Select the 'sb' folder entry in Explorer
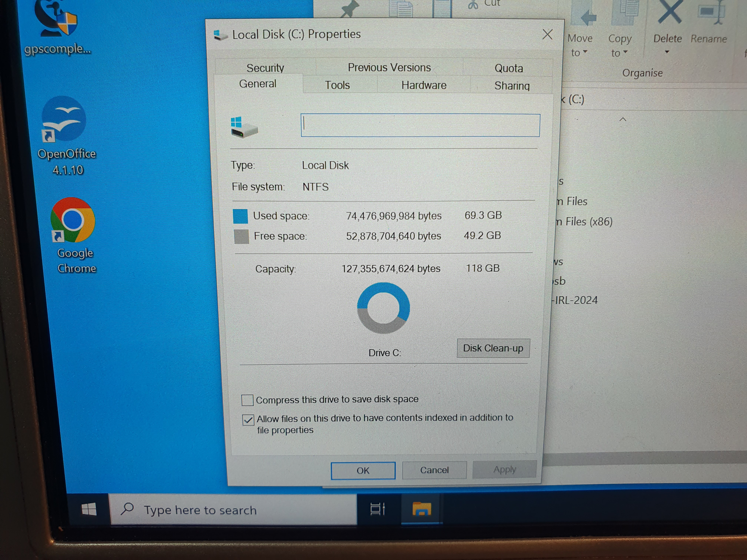747x560 pixels. (559, 281)
